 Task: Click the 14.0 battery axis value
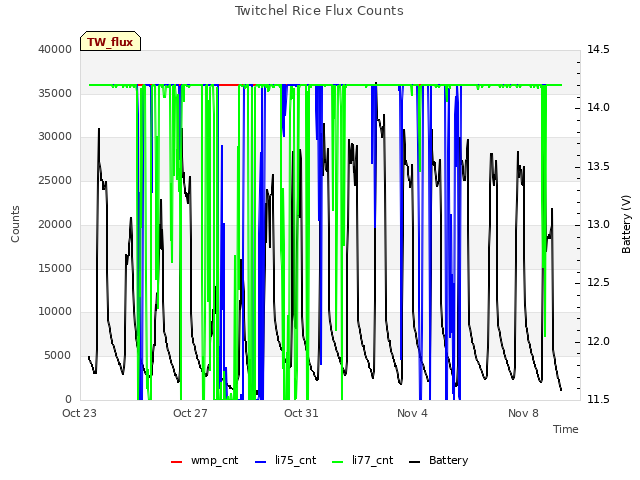(598, 107)
